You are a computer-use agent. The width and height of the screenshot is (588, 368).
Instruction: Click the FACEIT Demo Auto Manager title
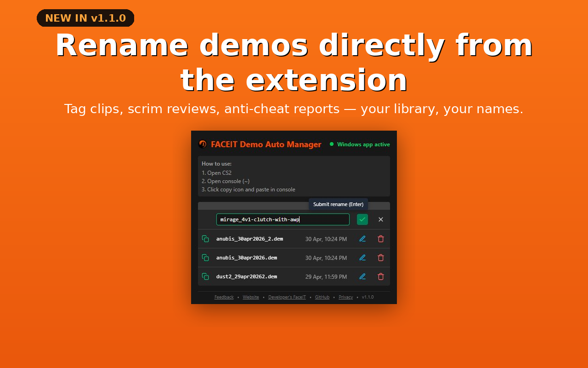[266, 144]
